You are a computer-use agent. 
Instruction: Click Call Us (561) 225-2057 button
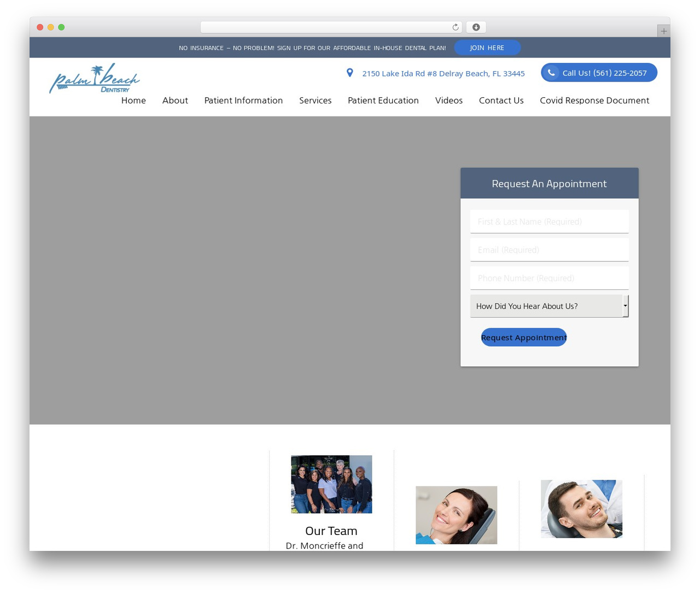coord(599,73)
